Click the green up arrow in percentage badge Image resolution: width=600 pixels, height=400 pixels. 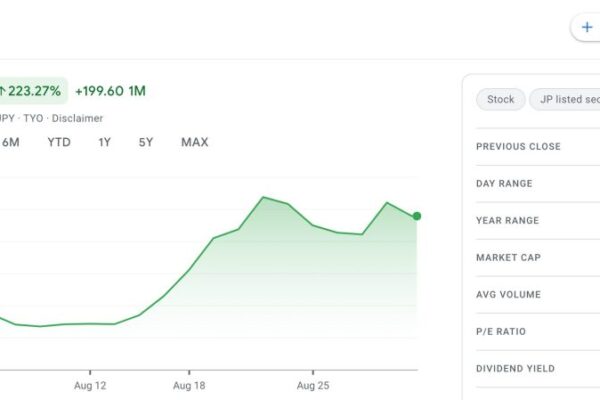(5, 91)
